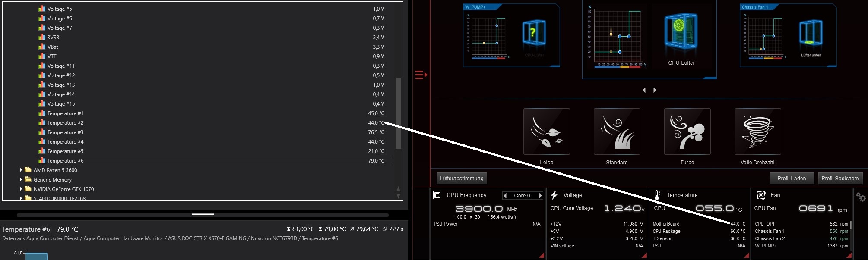Click the CPU Frequency chip icon
Image resolution: width=868 pixels, height=260 pixels.
[x=437, y=195]
